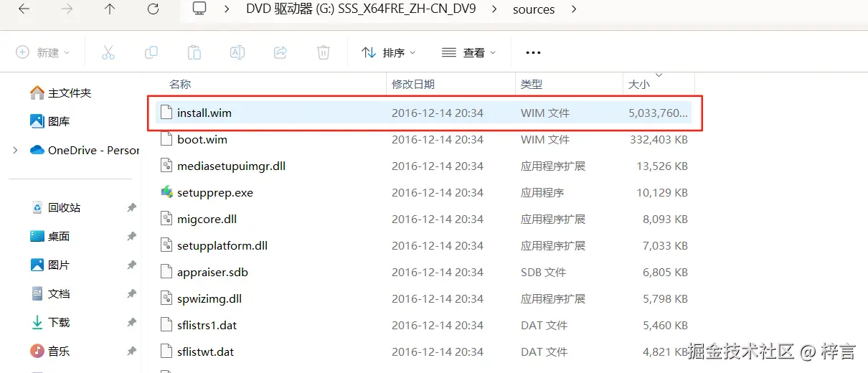Click the Rename icon in toolbar

pos(237,52)
